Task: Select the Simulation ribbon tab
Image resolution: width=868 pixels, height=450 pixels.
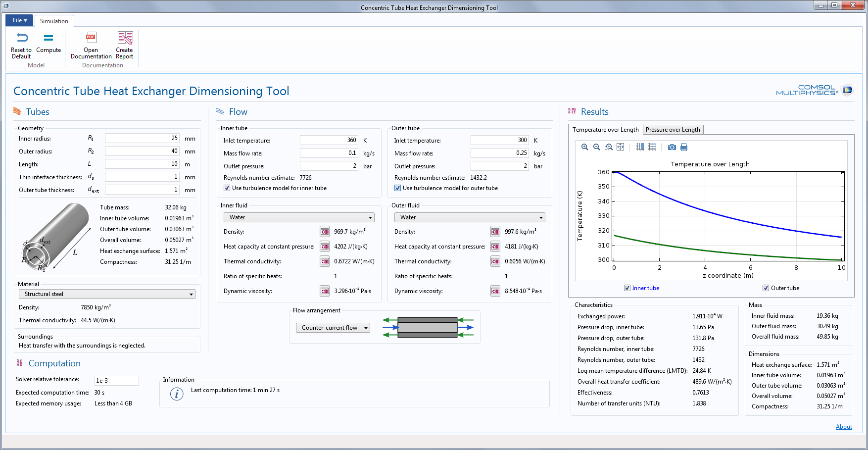Action: pos(54,21)
